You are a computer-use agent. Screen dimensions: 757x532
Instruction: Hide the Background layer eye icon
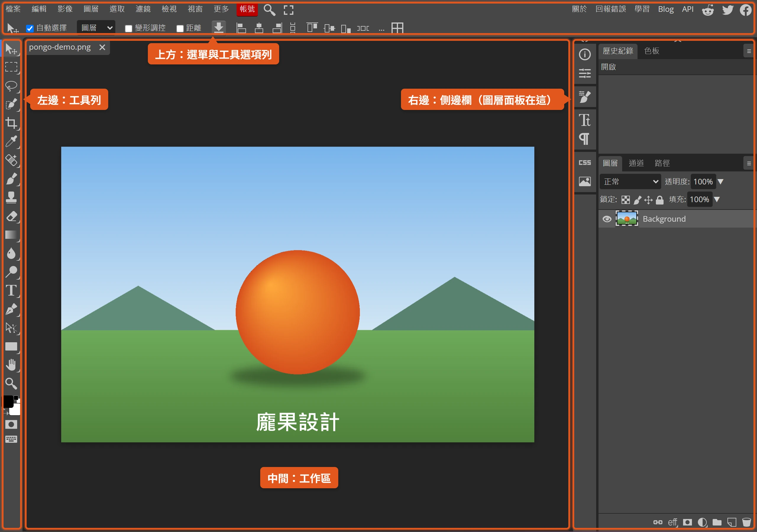coord(607,219)
